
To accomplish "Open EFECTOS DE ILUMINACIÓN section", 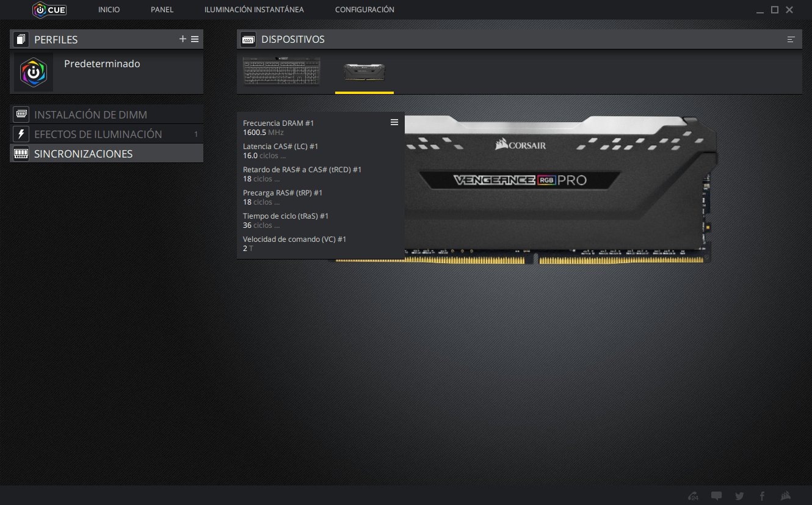I will point(107,134).
